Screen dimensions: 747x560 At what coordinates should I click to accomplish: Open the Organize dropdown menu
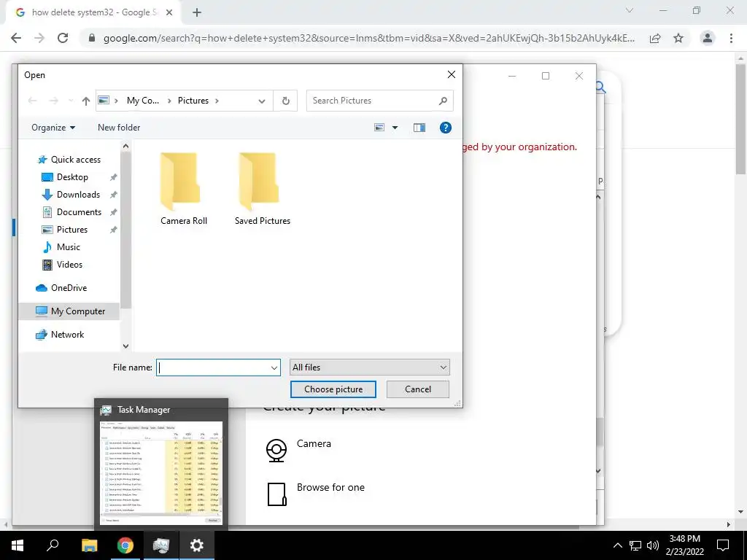tap(53, 128)
